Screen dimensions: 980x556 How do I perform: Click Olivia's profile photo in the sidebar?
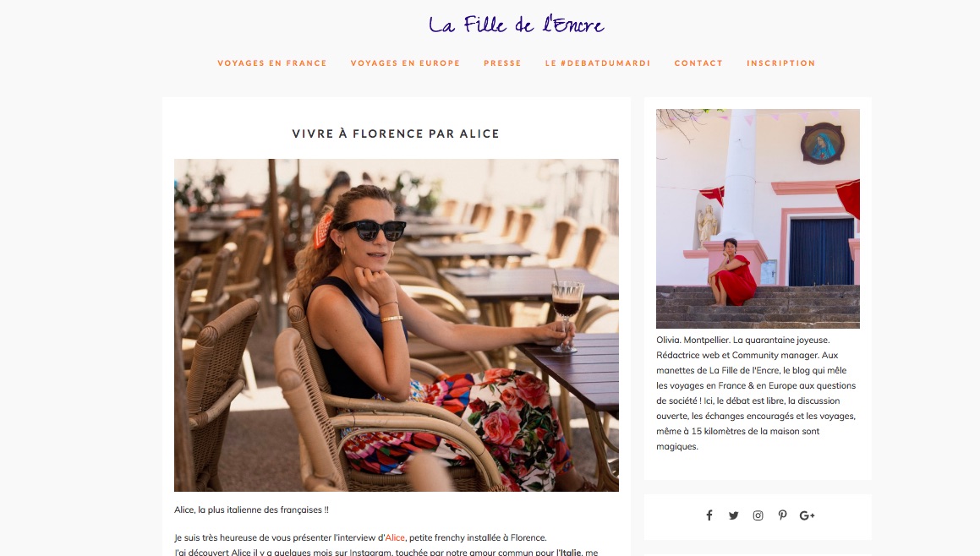758,219
